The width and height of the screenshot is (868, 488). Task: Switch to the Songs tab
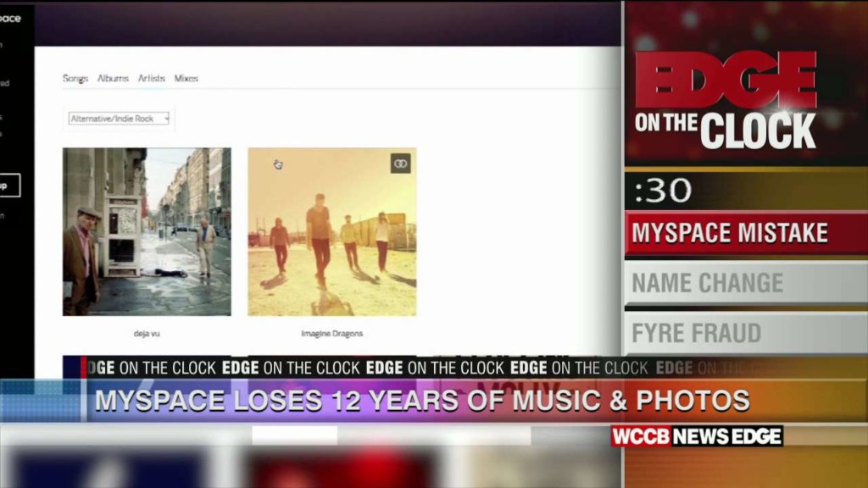tap(75, 79)
